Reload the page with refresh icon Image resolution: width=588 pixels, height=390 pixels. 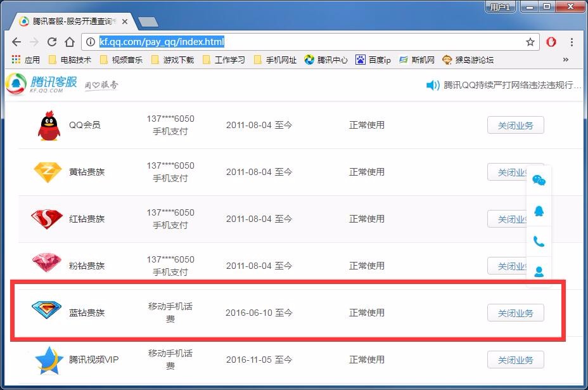tap(52, 42)
